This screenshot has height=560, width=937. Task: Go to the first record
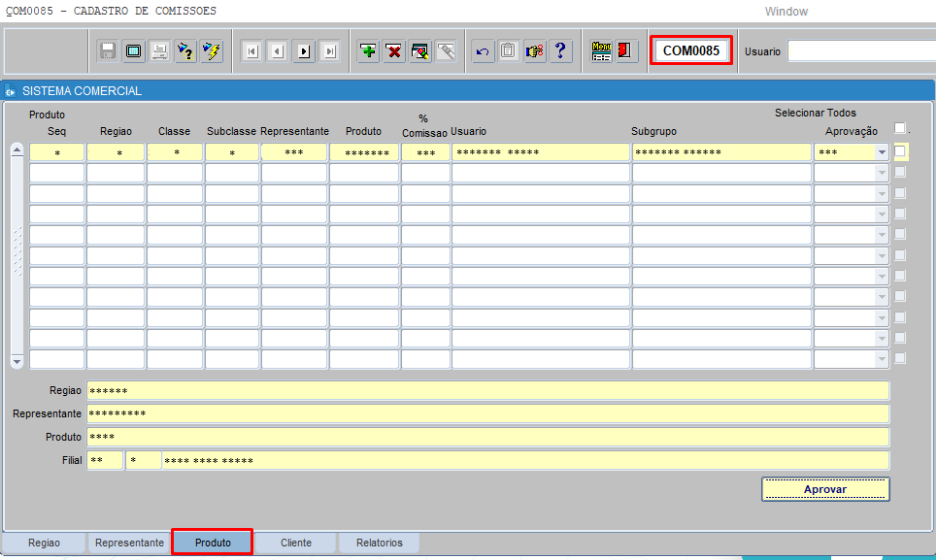[251, 51]
